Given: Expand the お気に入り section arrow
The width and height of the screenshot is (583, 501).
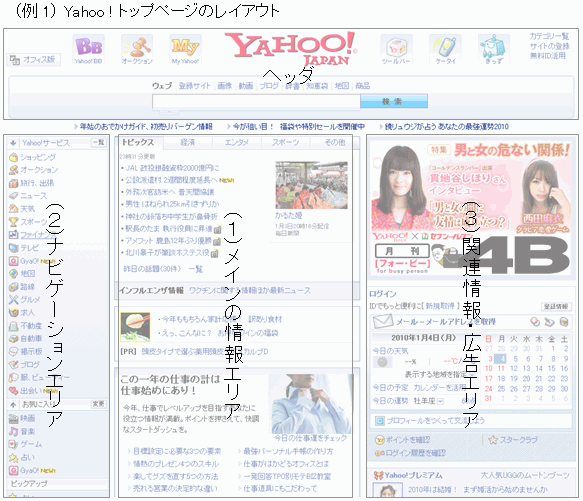Looking at the screenshot, I should click(x=13, y=404).
